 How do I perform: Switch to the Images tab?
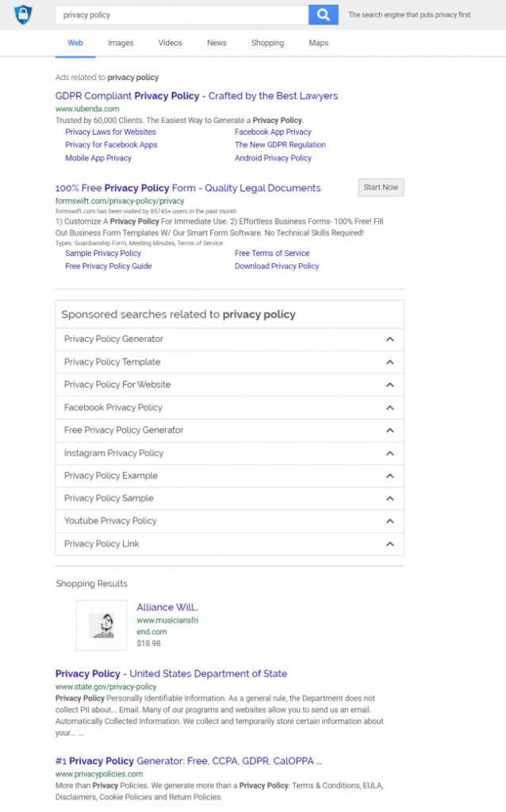pyautogui.click(x=121, y=43)
